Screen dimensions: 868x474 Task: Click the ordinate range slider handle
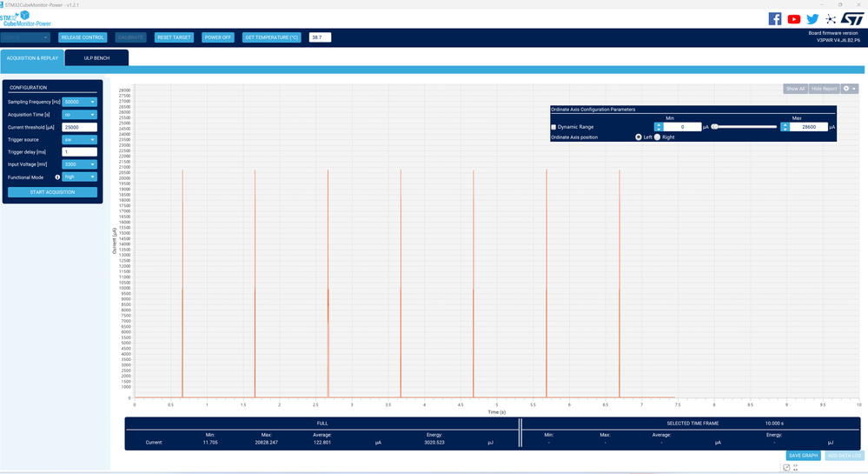click(715, 127)
